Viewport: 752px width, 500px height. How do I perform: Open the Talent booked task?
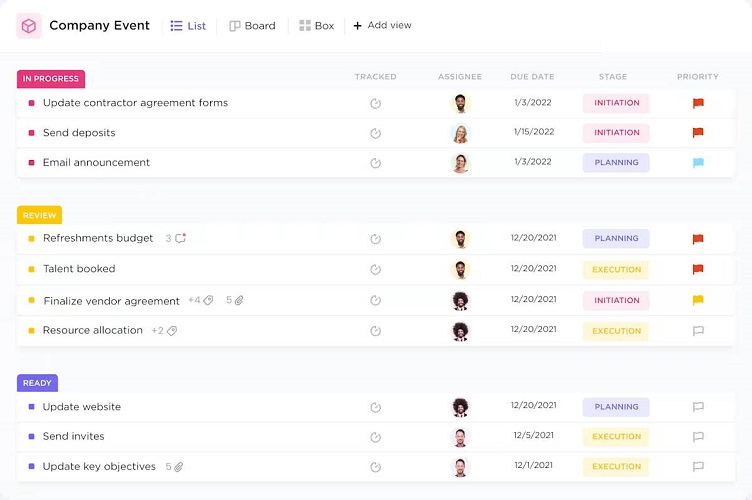[79, 269]
